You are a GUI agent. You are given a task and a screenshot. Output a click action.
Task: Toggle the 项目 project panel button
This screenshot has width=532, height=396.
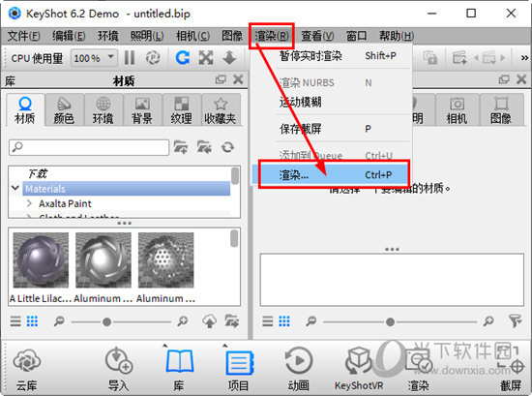[x=239, y=369]
